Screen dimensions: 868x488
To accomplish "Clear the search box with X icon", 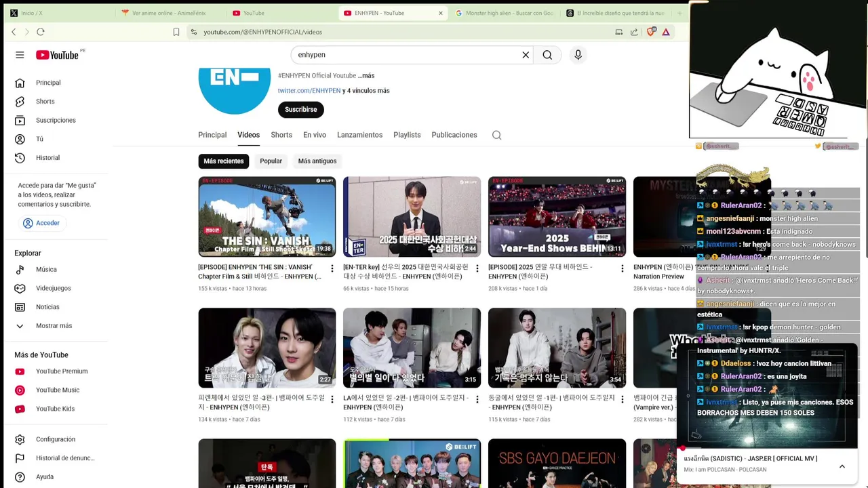I will (x=526, y=55).
